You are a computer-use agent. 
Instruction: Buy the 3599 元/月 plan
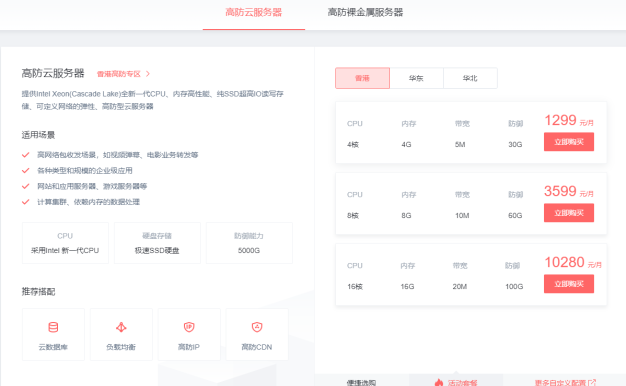coord(569,213)
